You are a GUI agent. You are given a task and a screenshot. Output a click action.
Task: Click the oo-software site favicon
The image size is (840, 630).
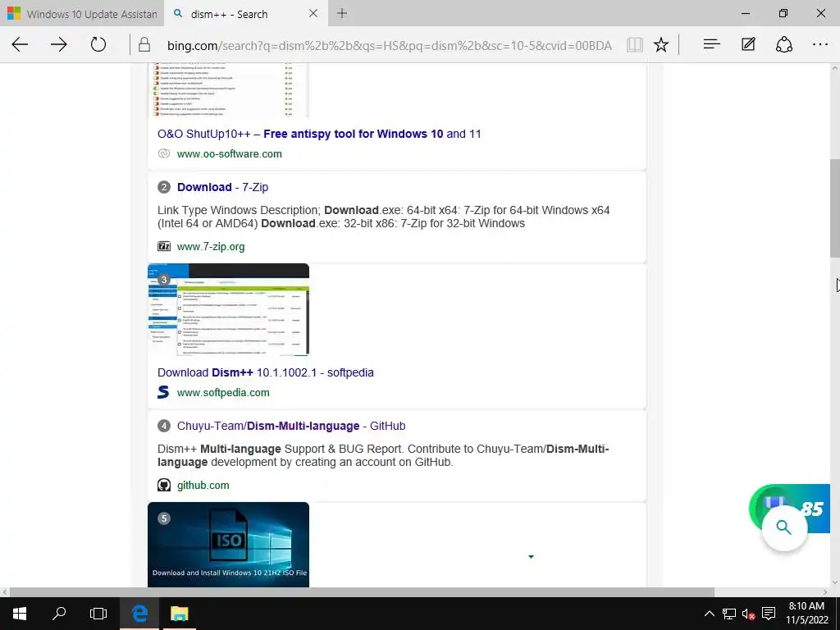coord(164,153)
